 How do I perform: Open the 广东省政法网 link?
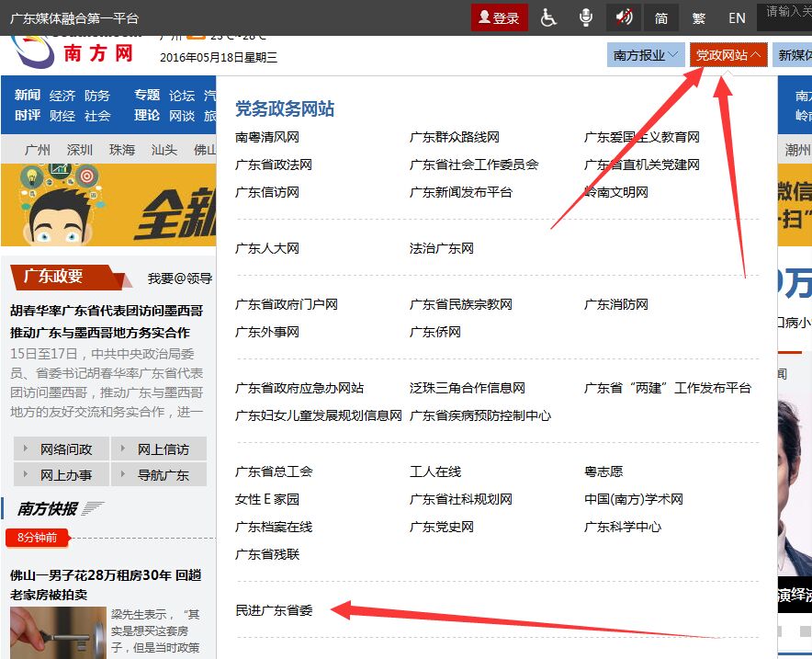point(274,165)
